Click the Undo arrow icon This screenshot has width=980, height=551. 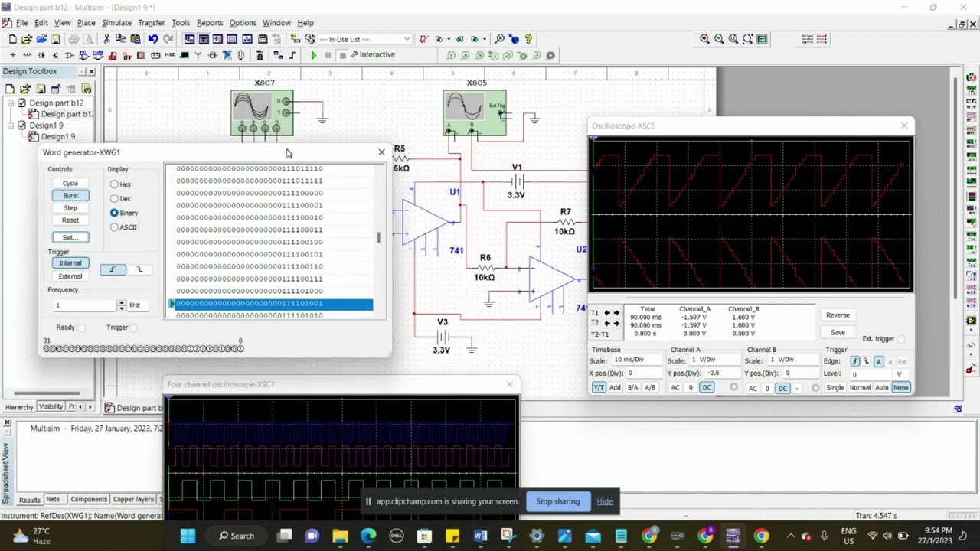pos(153,39)
